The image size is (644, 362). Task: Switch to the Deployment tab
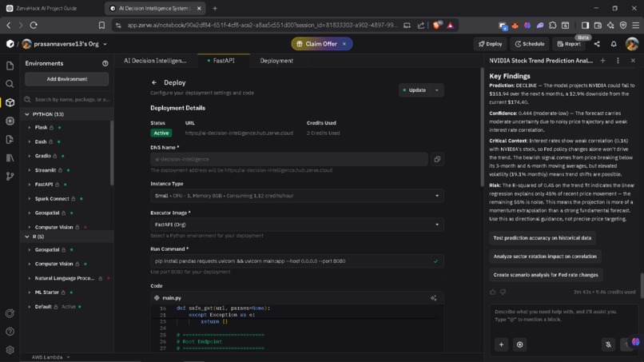click(x=276, y=61)
